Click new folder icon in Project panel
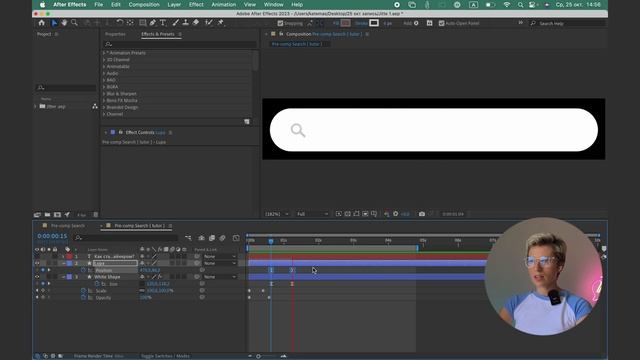The height and width of the screenshot is (360, 640). tap(47, 214)
